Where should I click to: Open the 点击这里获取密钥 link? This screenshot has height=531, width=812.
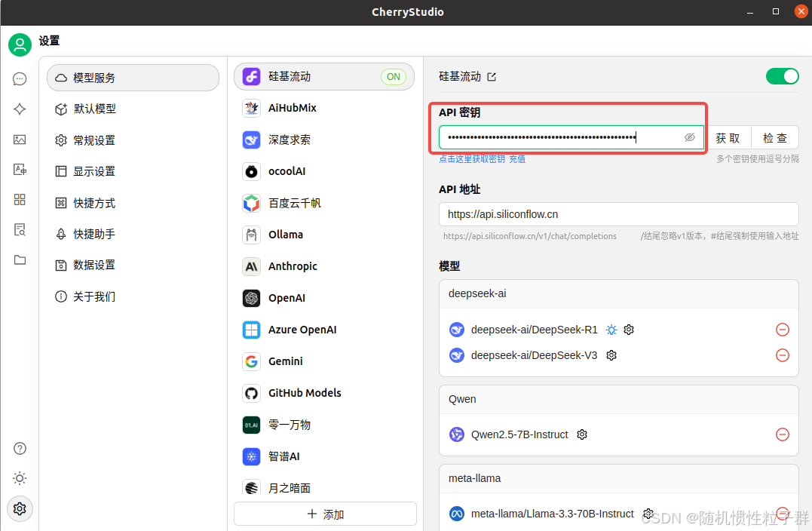(x=472, y=159)
